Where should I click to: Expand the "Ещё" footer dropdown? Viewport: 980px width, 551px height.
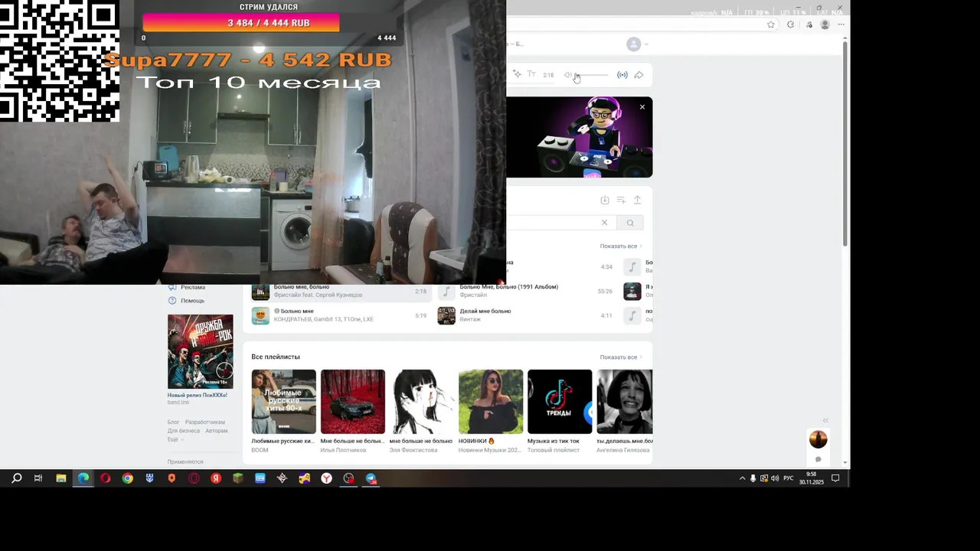175,439
